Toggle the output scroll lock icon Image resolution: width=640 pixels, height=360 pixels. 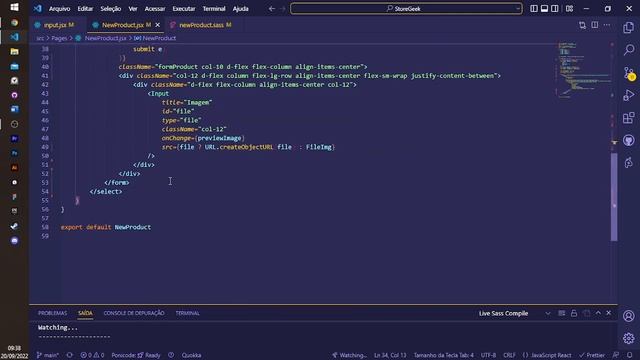pos(574,313)
